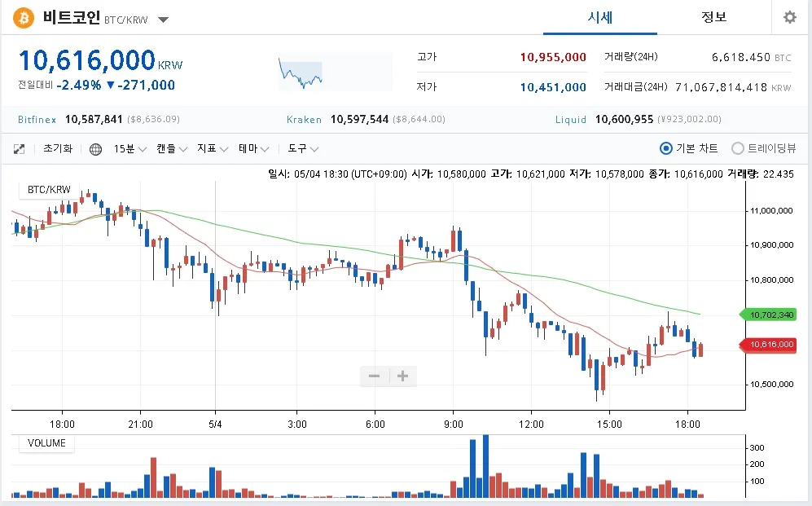Open the 도구 tools dropdown
This screenshot has height=506, width=812.
(303, 149)
